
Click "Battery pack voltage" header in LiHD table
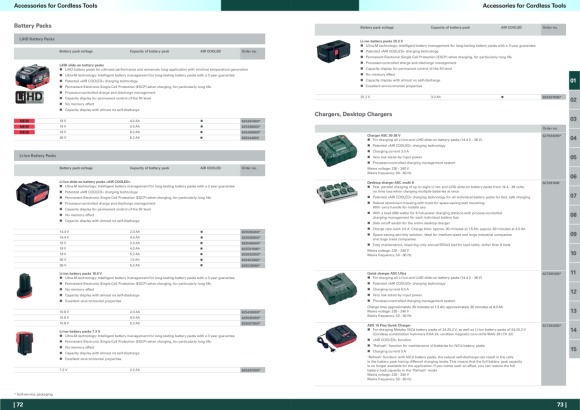[76, 51]
